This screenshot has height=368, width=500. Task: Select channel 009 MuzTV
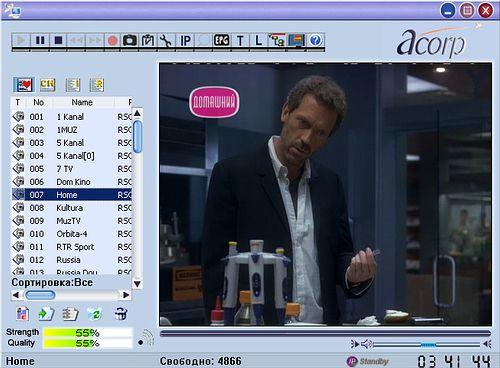(72, 221)
